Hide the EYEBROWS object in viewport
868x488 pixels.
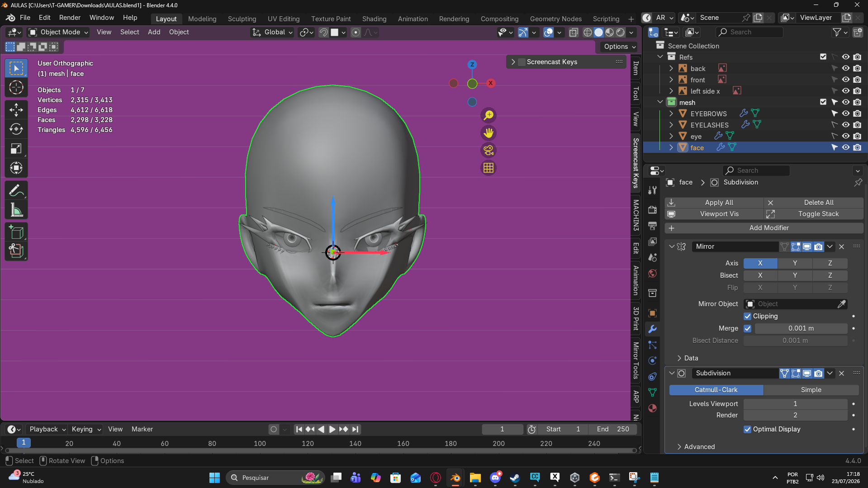pos(845,114)
